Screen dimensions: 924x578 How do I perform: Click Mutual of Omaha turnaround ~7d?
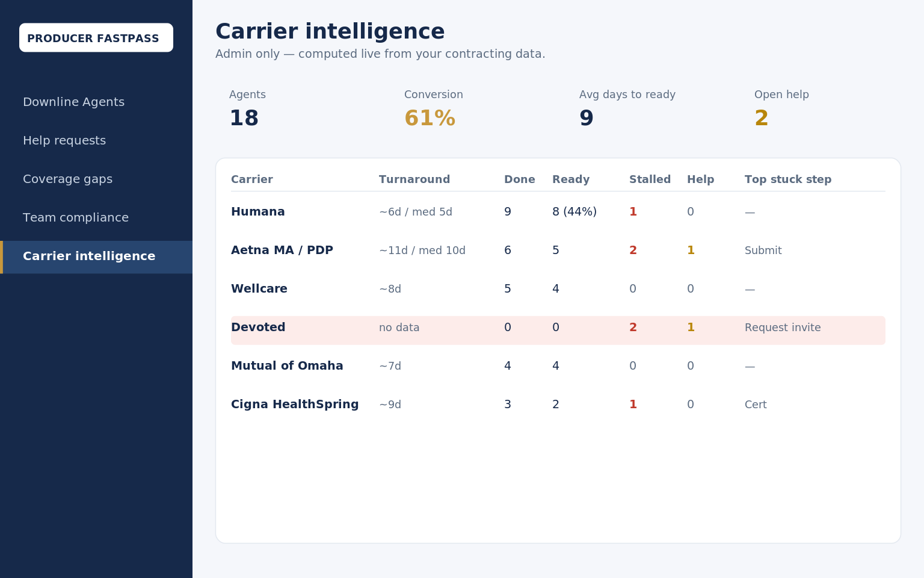click(x=390, y=366)
